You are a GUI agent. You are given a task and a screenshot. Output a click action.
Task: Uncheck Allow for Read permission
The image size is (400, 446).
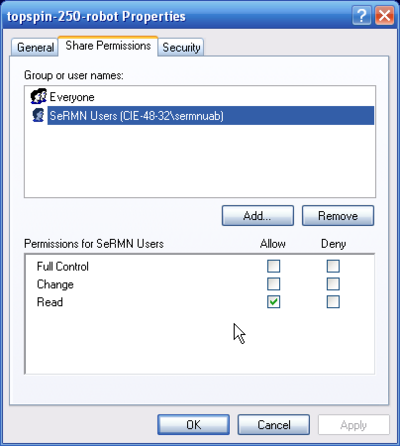(x=274, y=302)
